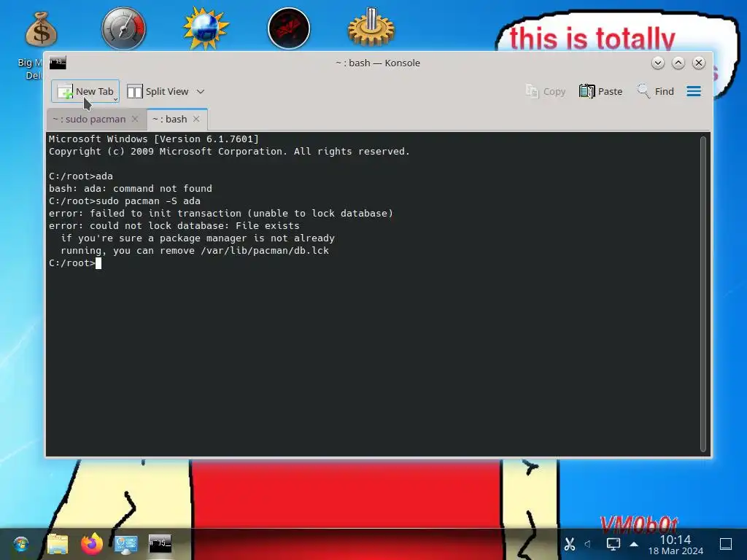The width and height of the screenshot is (747, 560).
Task: Select the bash tab
Action: click(169, 119)
